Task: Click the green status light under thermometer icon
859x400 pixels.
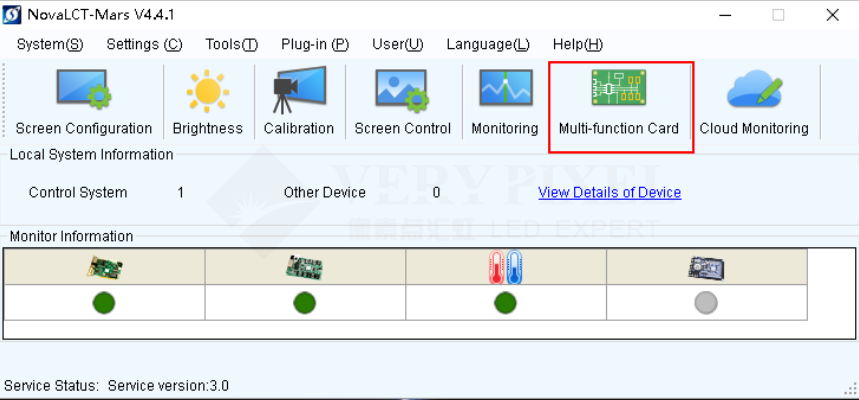Action: pos(505,302)
